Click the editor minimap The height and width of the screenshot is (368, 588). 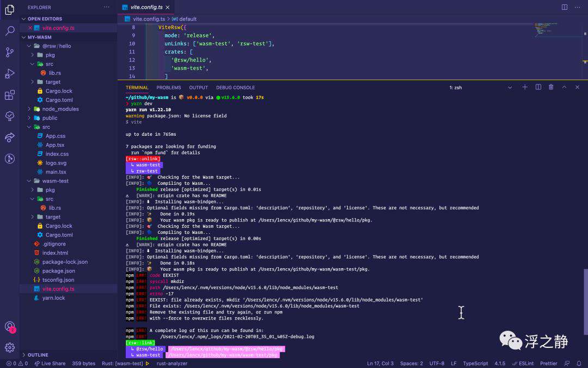point(559,30)
